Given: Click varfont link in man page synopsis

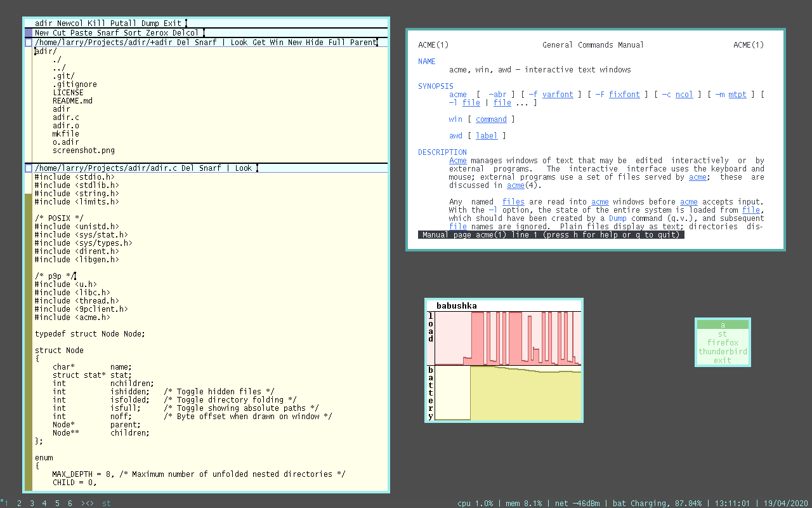Looking at the screenshot, I should point(558,95).
